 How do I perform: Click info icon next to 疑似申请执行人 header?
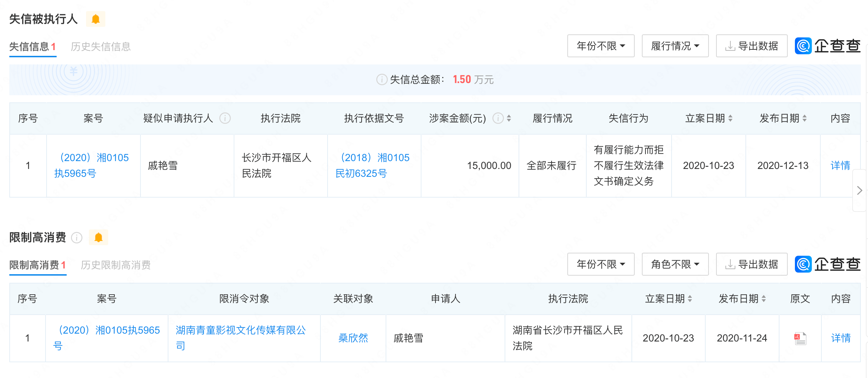click(x=225, y=118)
